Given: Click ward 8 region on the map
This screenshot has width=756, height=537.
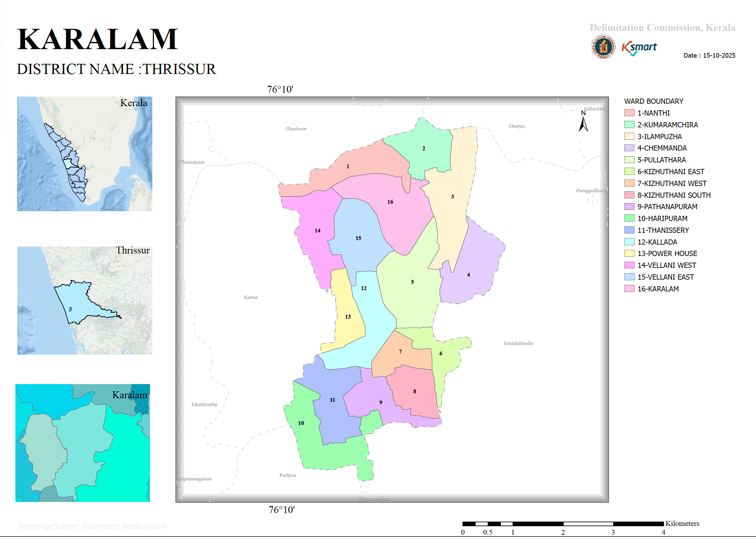Looking at the screenshot, I should point(414,392).
